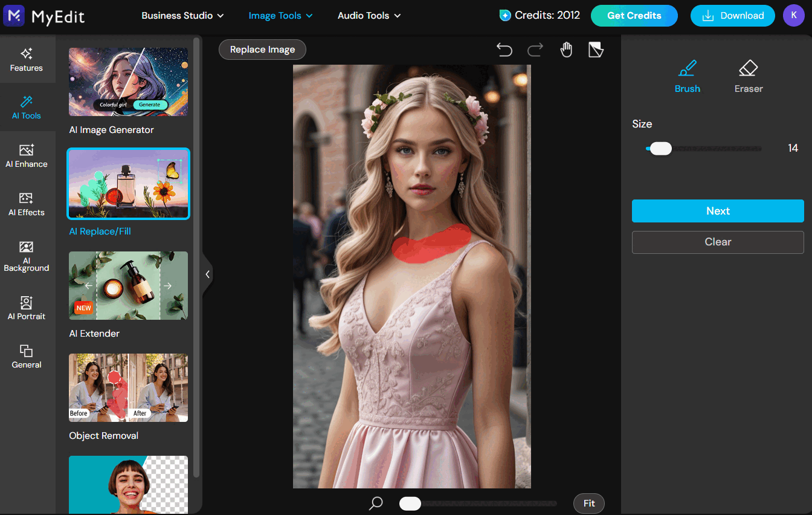This screenshot has height=515, width=812.
Task: Click the undo arrow icon
Action: click(504, 50)
